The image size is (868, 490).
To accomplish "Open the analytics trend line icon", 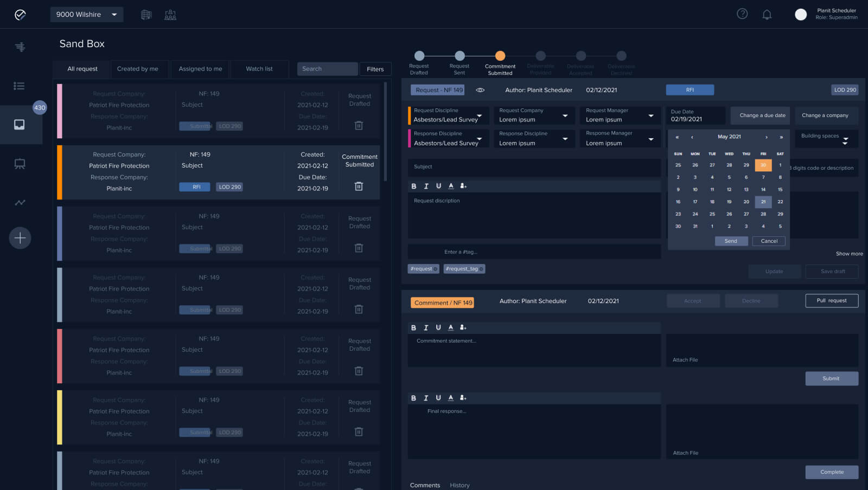I will pyautogui.click(x=20, y=203).
